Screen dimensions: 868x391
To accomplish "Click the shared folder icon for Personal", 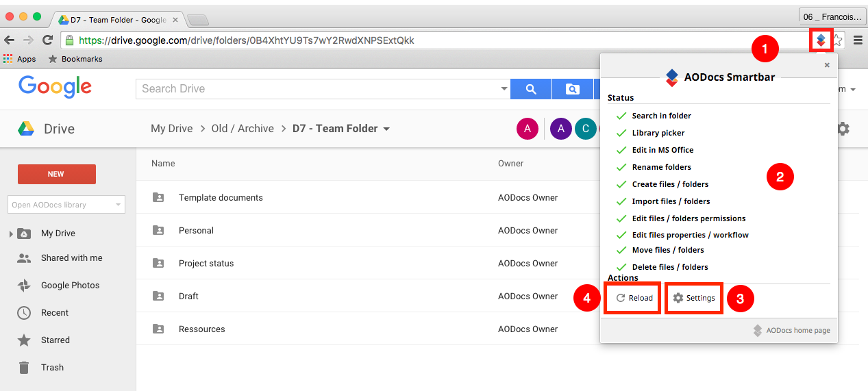I will pyautogui.click(x=158, y=231).
